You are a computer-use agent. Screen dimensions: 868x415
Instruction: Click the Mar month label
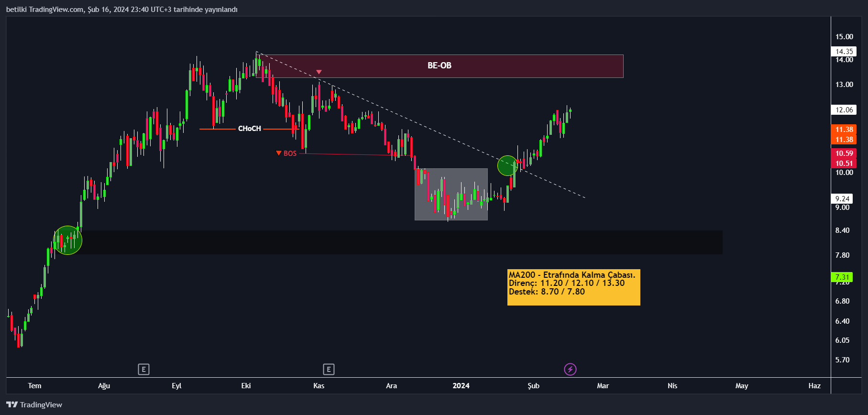(603, 385)
